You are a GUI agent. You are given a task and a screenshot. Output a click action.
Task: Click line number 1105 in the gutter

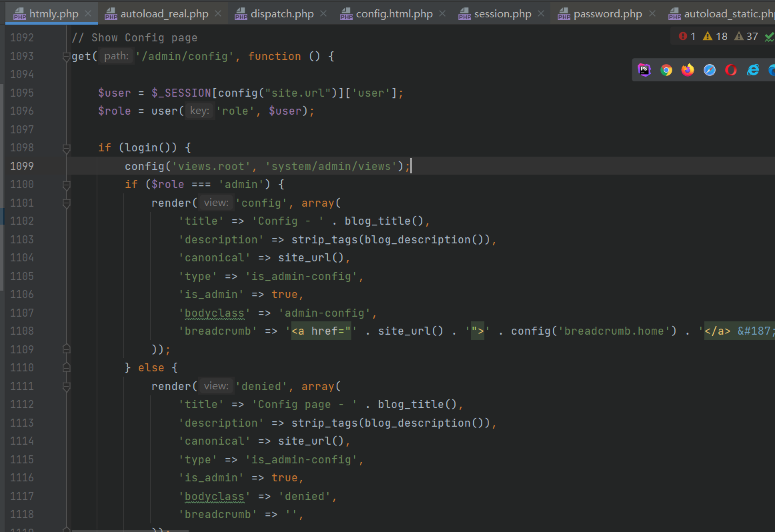click(22, 276)
